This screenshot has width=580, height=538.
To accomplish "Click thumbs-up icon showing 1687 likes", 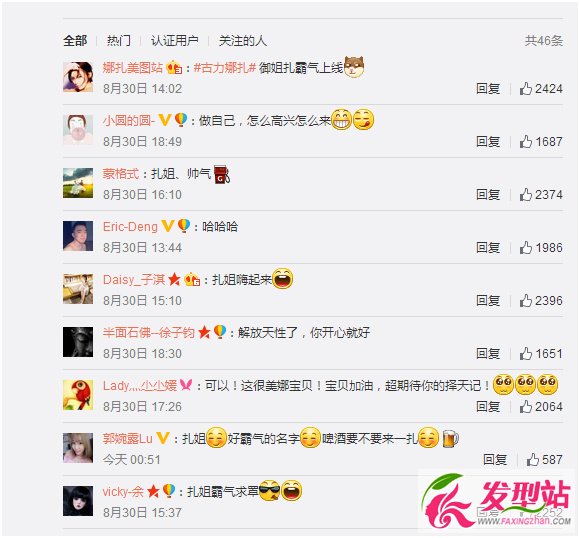I will click(x=526, y=142).
